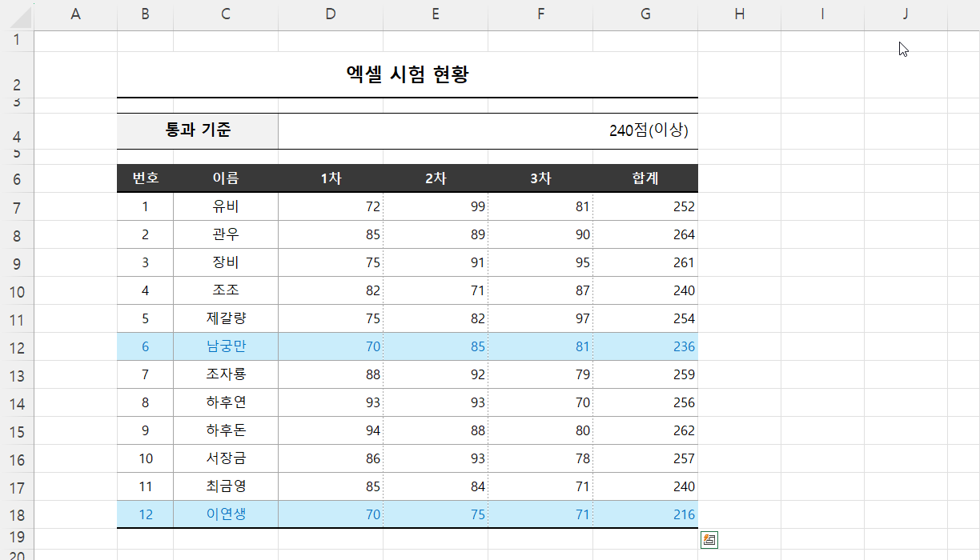Click the 1차 score 72 for 유비
The image size is (980, 560).
[331, 206]
